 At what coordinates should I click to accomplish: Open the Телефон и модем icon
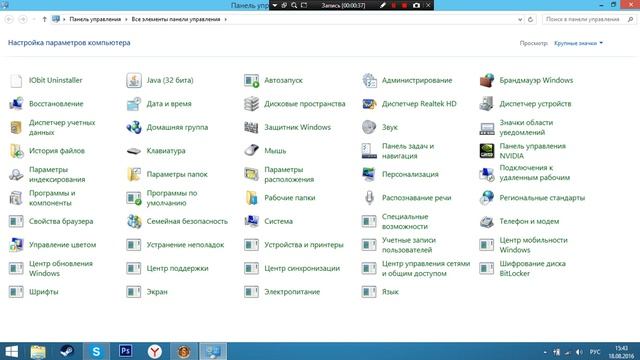point(487,222)
